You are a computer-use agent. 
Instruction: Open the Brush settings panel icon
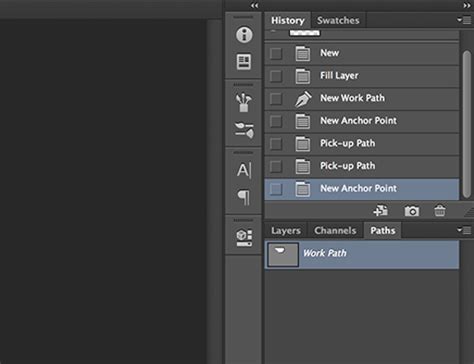[244, 130]
